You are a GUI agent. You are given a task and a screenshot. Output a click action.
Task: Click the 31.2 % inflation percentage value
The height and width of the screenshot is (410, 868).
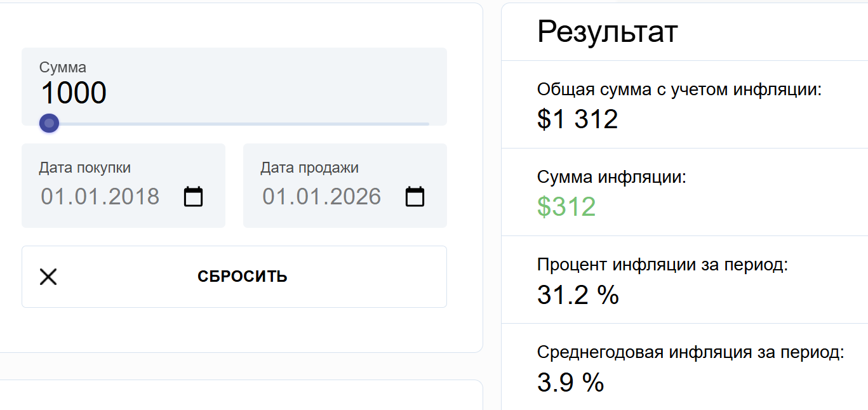[578, 294]
